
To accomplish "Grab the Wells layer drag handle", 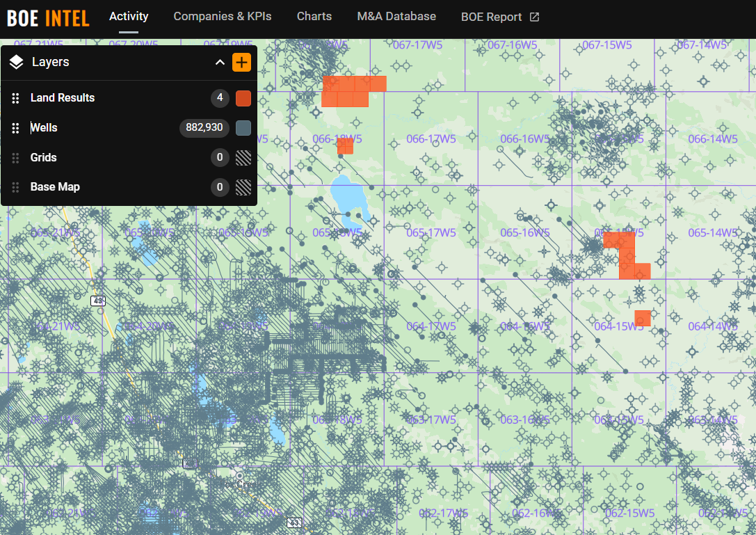I will click(x=15, y=128).
